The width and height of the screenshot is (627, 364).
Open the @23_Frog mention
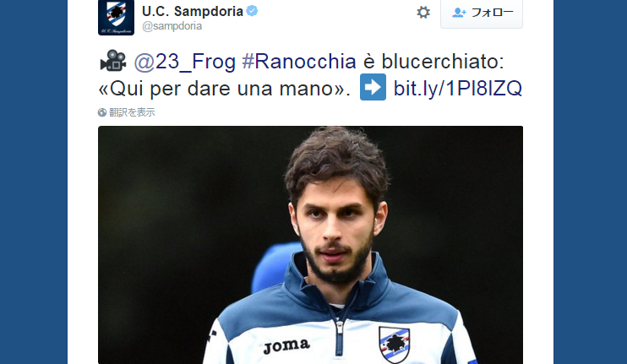click(x=185, y=62)
